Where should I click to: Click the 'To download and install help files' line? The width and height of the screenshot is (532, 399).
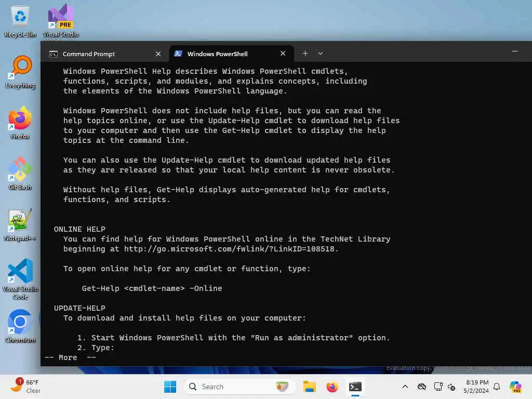click(x=184, y=318)
